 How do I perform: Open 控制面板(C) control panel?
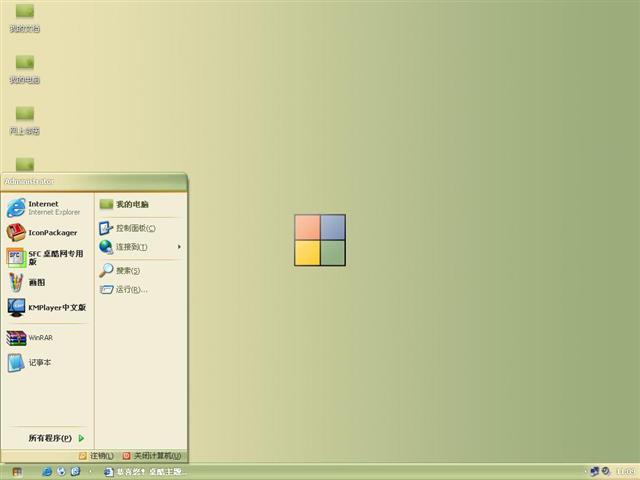[x=140, y=228]
